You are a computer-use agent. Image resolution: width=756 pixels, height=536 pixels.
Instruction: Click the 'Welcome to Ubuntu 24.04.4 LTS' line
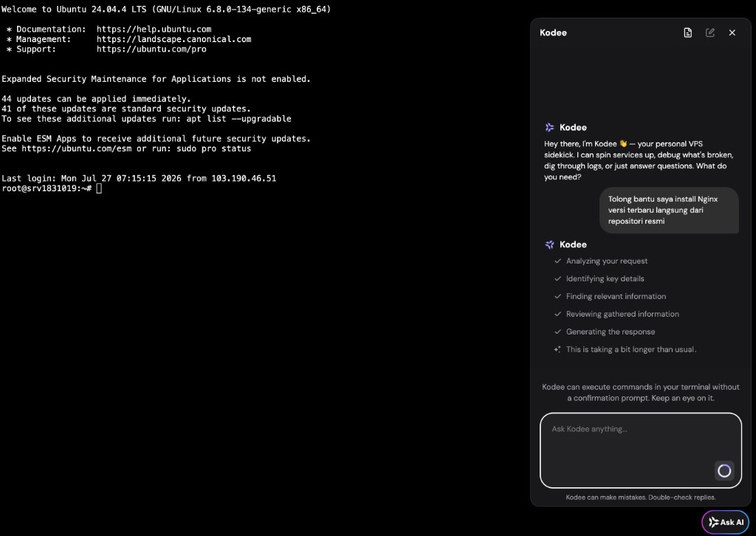tap(166, 9)
